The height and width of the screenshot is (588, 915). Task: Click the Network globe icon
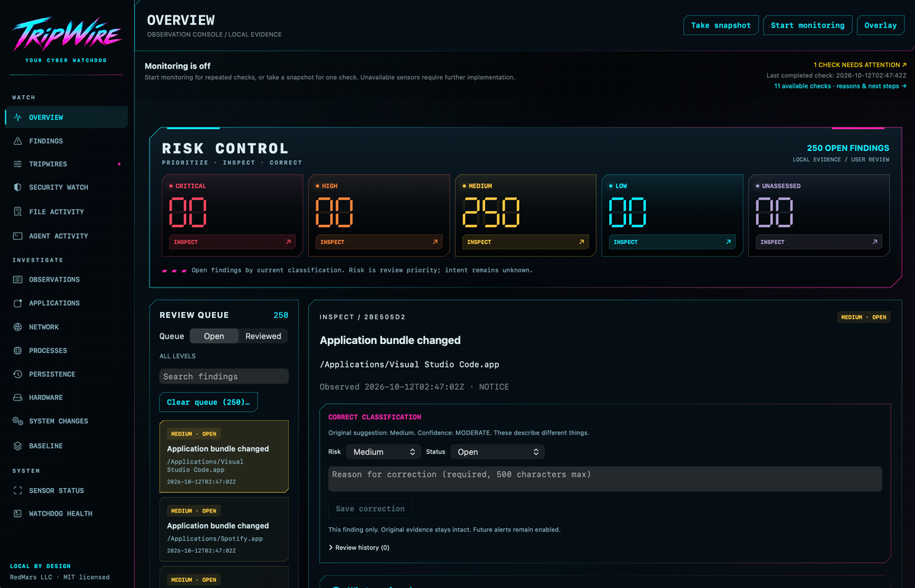(18, 326)
